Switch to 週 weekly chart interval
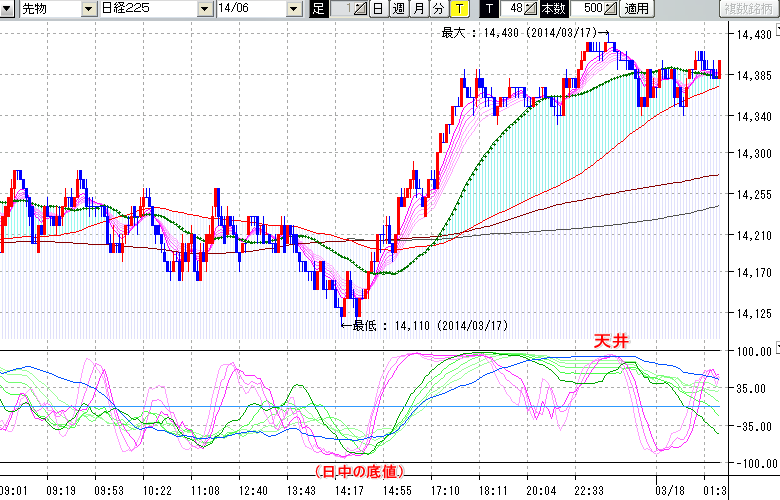 tap(397, 9)
